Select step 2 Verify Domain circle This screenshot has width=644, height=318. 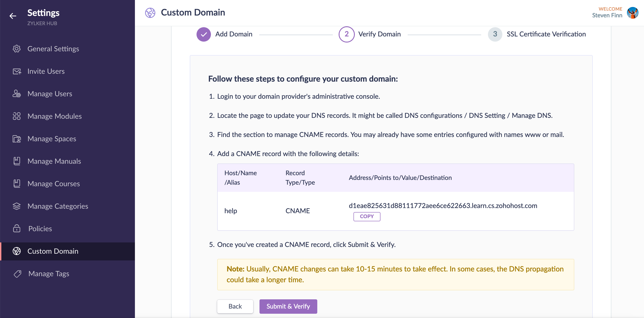click(346, 34)
